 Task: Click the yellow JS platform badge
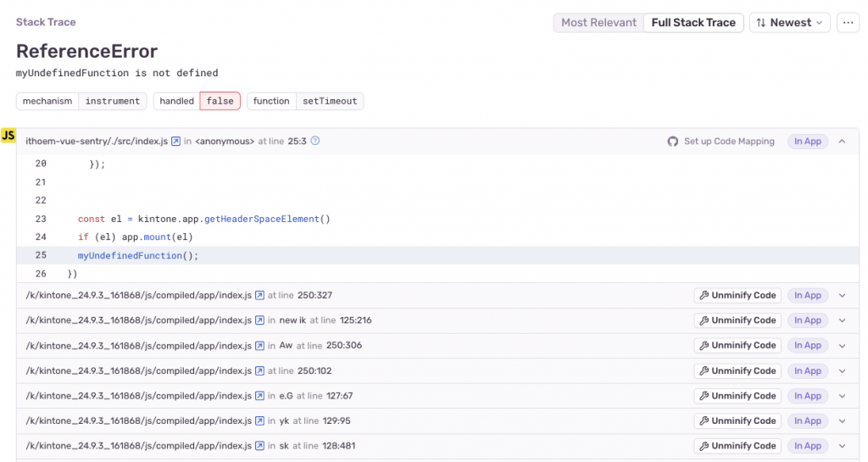tap(8, 136)
